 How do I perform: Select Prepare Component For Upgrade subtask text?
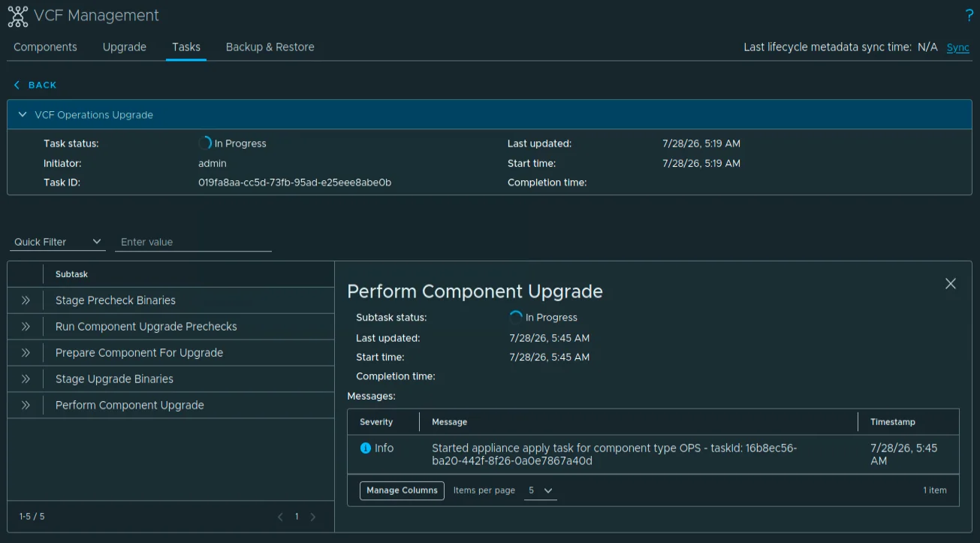pyautogui.click(x=139, y=353)
